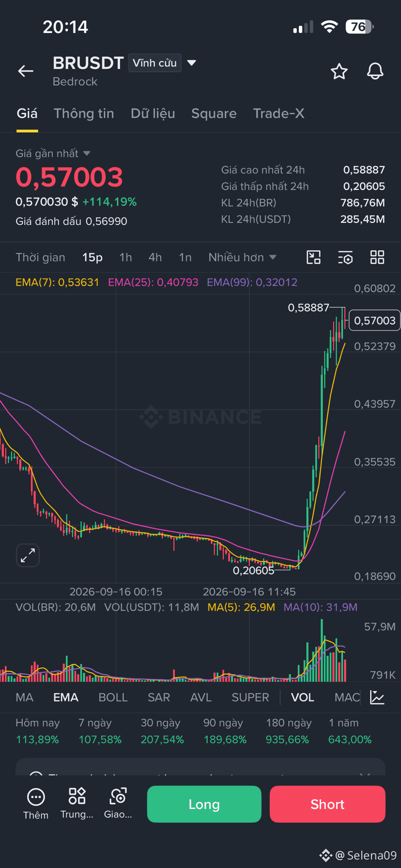Toggle the EMA indicator
Viewport: 401px width, 868px height.
pos(66,697)
